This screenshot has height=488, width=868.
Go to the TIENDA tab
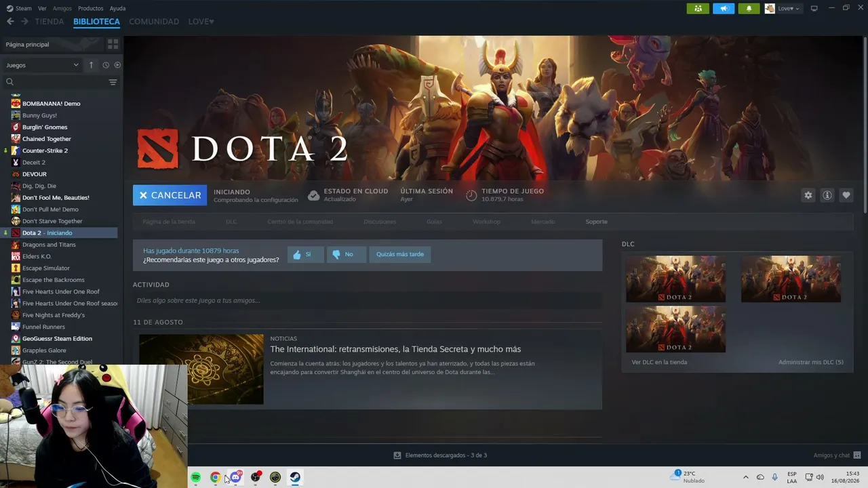click(x=50, y=22)
